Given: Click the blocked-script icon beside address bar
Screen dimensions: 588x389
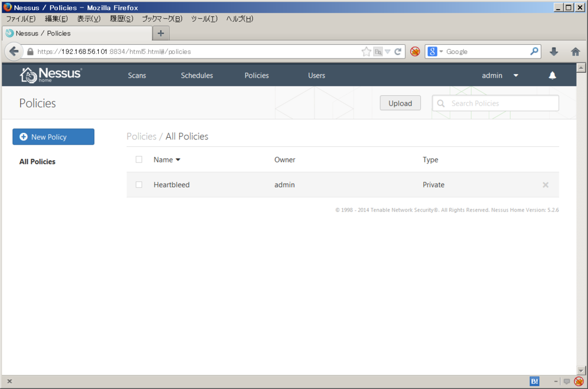Looking at the screenshot, I should tap(415, 52).
